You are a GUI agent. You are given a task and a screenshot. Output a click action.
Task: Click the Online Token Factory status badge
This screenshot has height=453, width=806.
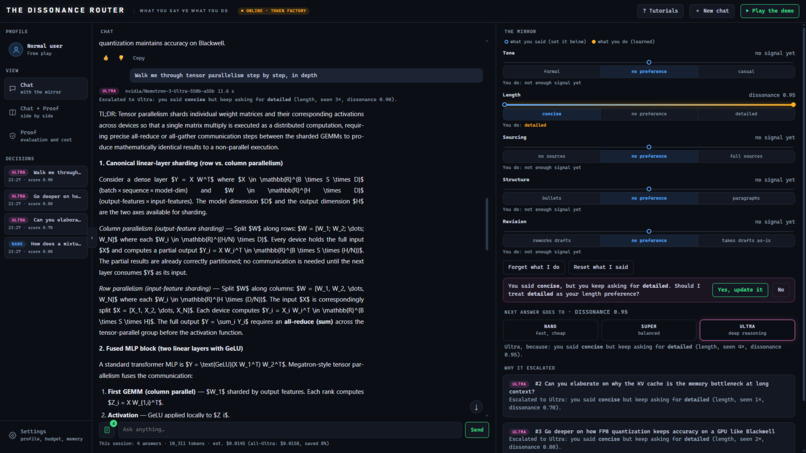pos(273,11)
